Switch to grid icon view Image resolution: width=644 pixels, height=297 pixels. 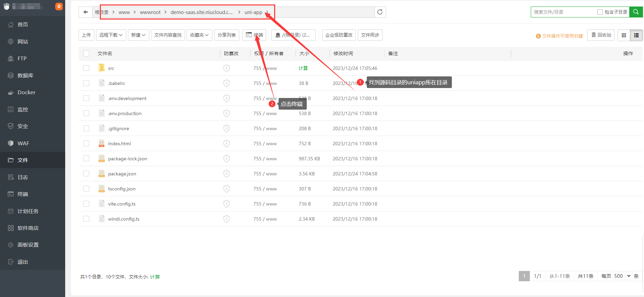[624, 35]
